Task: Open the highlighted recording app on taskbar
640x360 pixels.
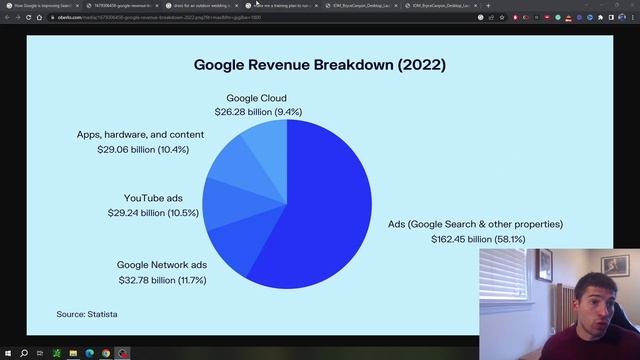Action: tap(122, 353)
